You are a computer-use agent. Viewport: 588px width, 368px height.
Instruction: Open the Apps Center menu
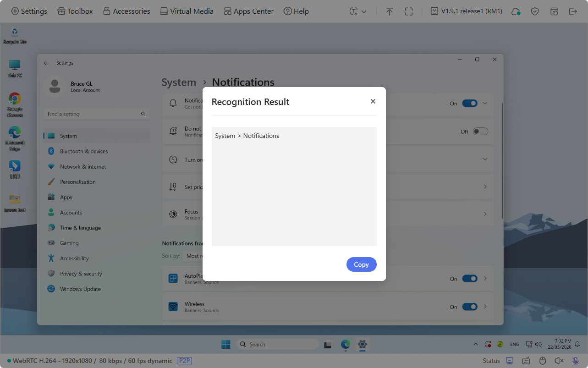pos(248,11)
